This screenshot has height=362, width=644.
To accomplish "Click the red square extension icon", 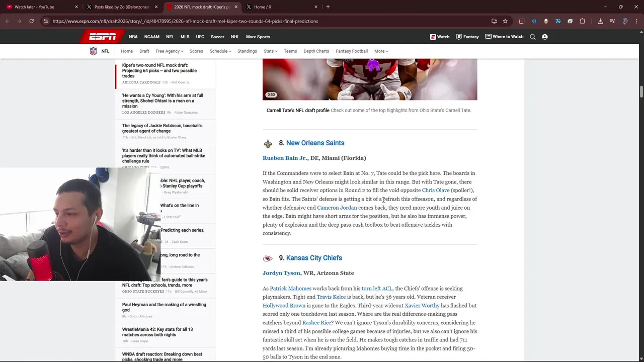I will pos(522,21).
